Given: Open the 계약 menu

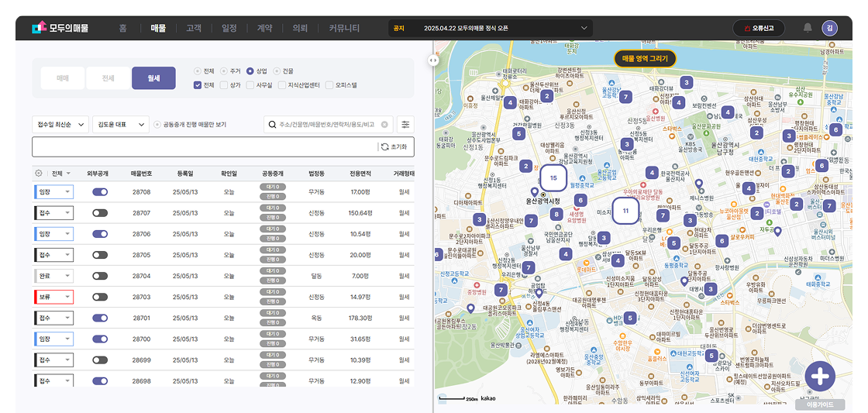Looking at the screenshot, I should coord(264,28).
